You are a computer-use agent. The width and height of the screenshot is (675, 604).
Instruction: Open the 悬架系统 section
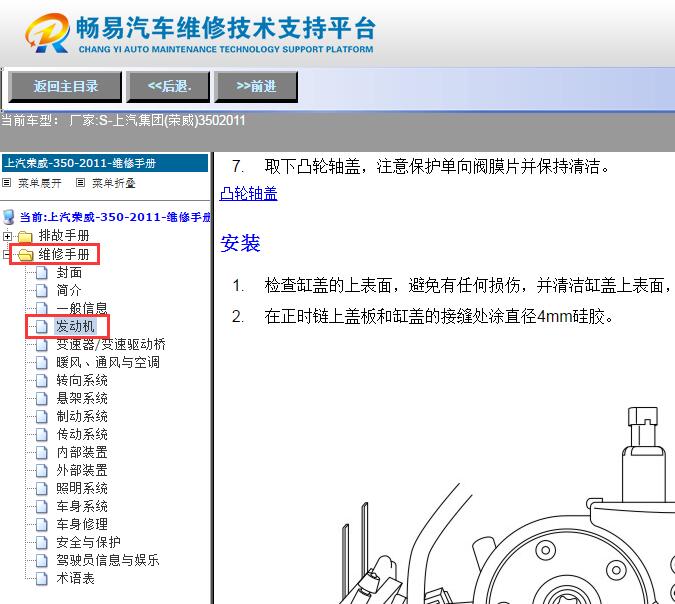(82, 398)
